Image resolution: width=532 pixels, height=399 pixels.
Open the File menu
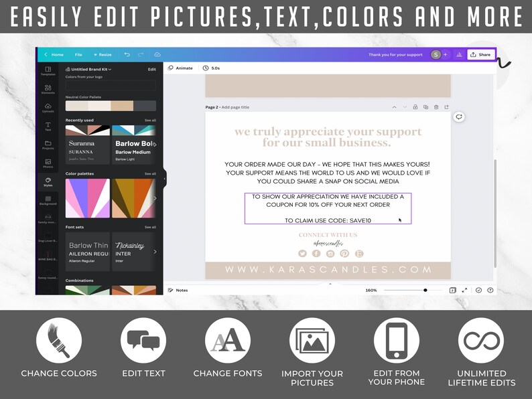[78, 55]
